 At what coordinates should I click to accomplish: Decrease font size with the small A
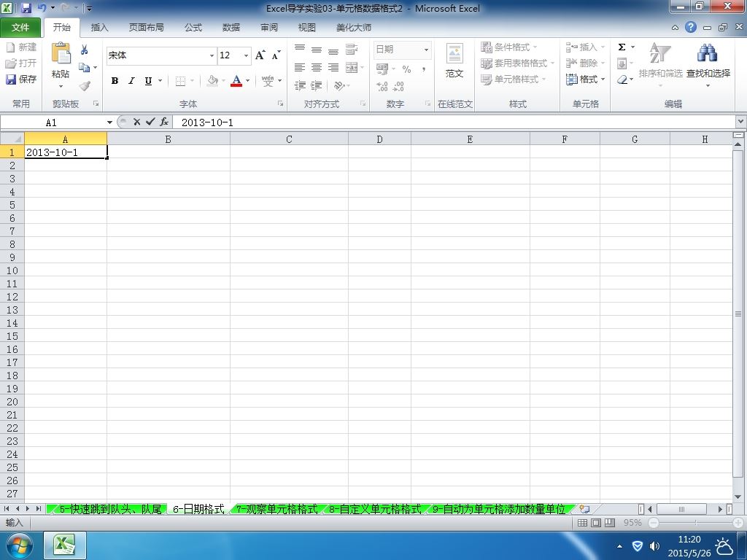click(276, 55)
